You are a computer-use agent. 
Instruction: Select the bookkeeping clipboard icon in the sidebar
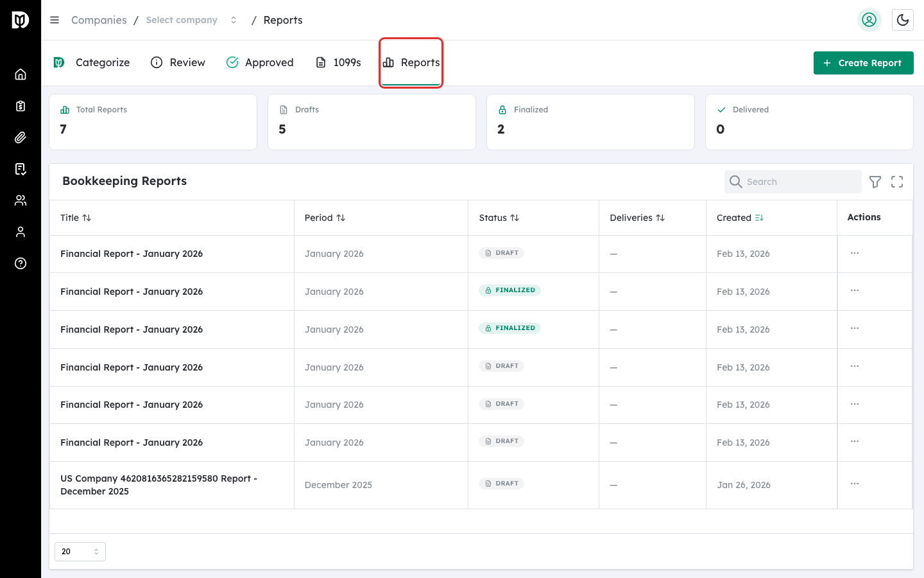pos(21,106)
